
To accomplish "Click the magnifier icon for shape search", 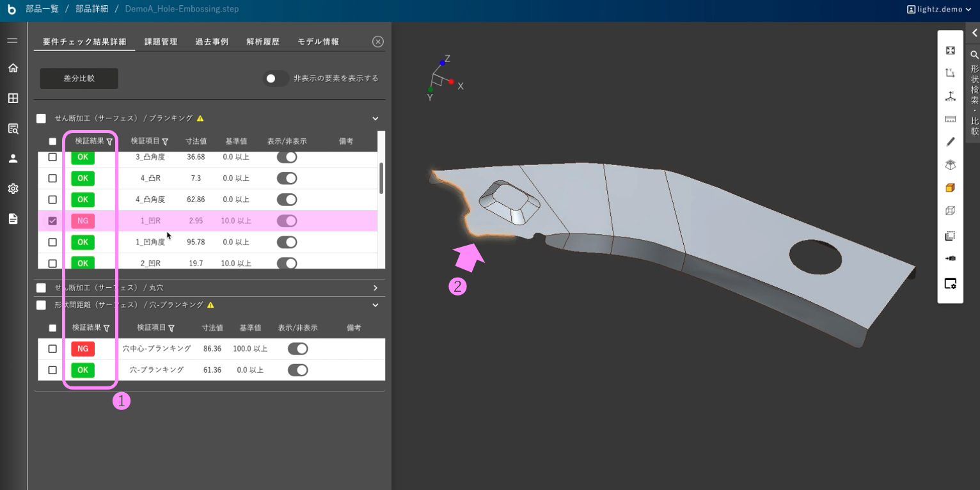I will tap(974, 55).
